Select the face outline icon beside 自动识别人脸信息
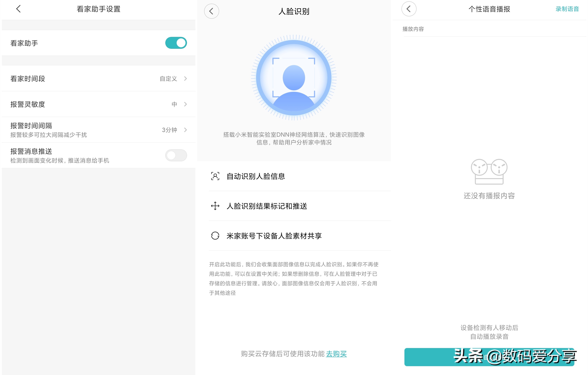This screenshot has height=375, width=588. (x=215, y=176)
